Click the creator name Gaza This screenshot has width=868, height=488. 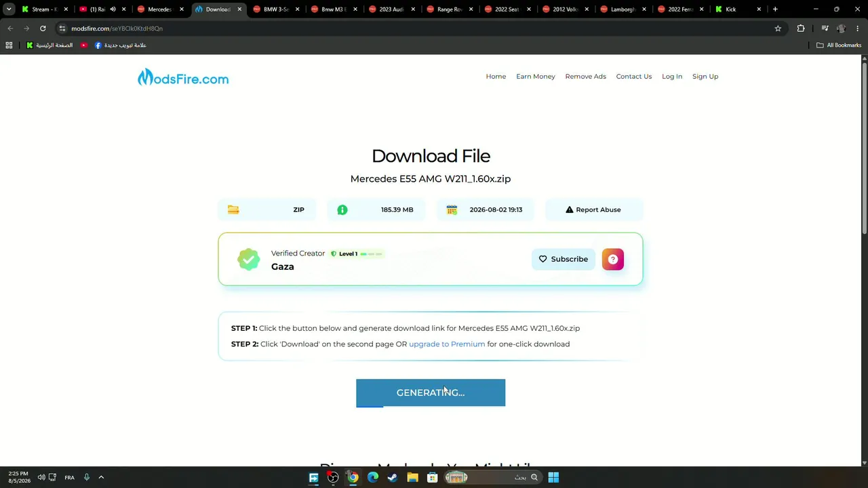[283, 266]
